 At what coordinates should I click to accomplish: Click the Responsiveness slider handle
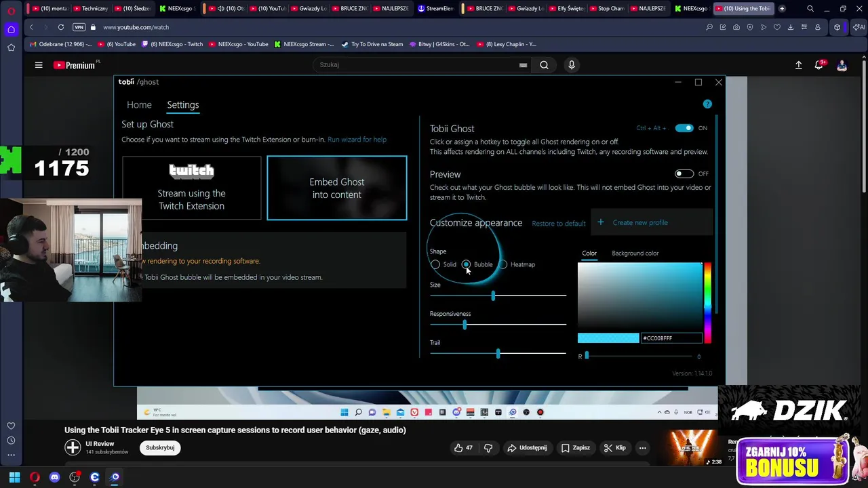point(465,325)
